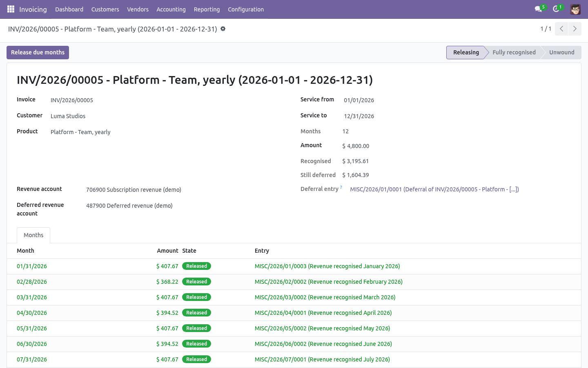Image resolution: width=588 pixels, height=368 pixels.
Task: Open the Reporting menu
Action: pyautogui.click(x=207, y=9)
